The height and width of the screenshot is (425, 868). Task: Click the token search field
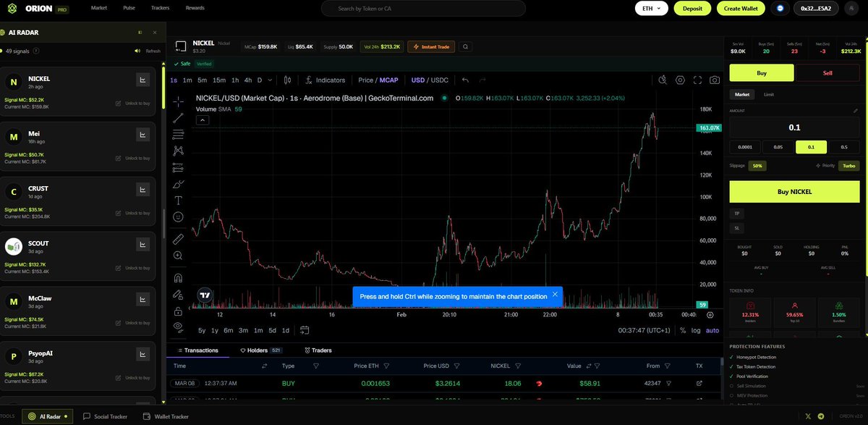(x=423, y=9)
